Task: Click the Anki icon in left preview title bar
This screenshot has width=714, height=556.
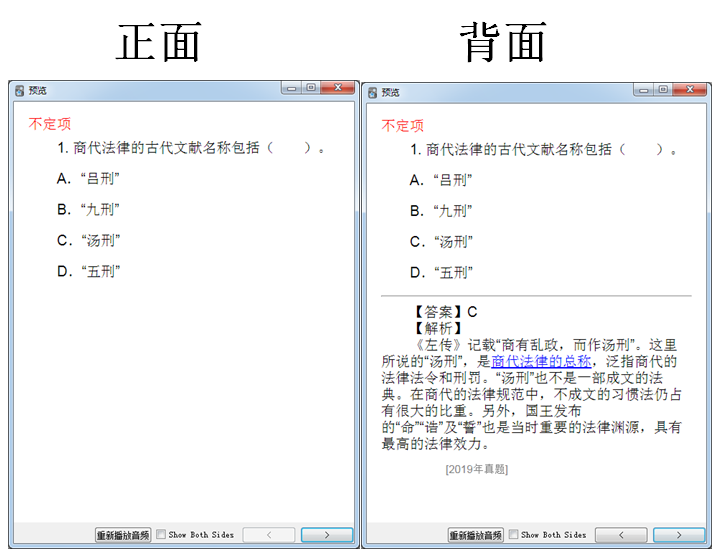Action: coord(20,91)
